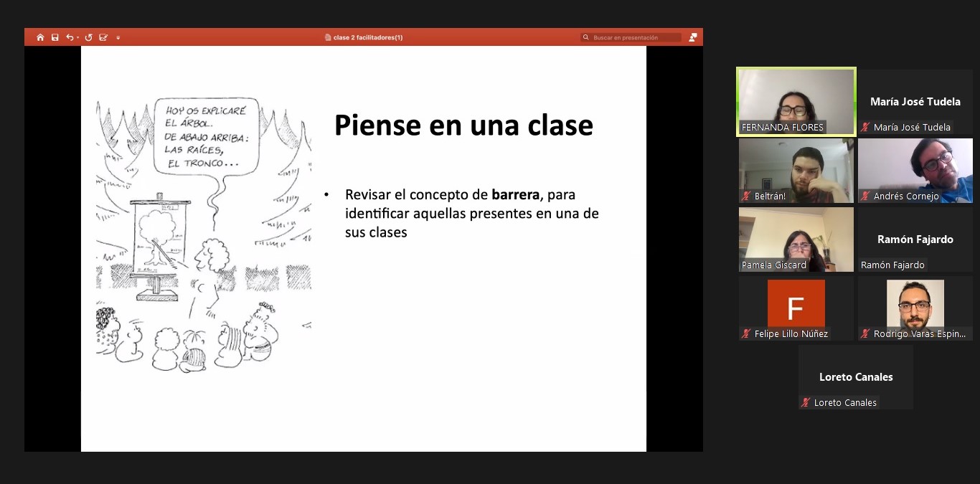Click muted mic icon for Andrés Cornejo
Image resolution: width=980 pixels, height=484 pixels.
866,196
